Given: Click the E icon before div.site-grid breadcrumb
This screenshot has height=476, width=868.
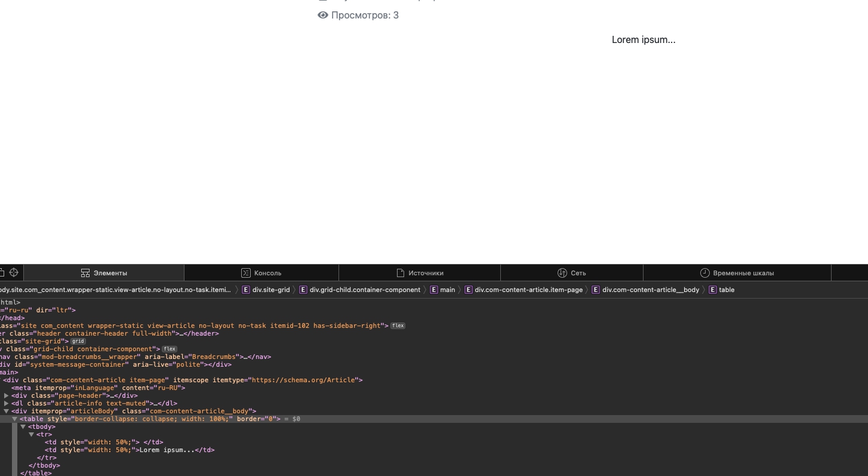Looking at the screenshot, I should click(x=245, y=290).
